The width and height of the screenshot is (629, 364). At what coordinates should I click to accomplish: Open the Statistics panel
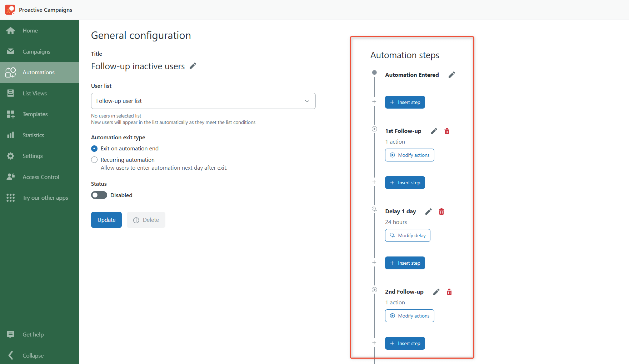33,135
